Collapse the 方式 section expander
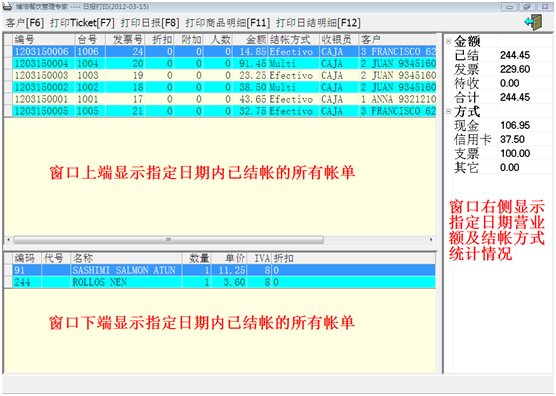556x396 pixels. tap(448, 111)
